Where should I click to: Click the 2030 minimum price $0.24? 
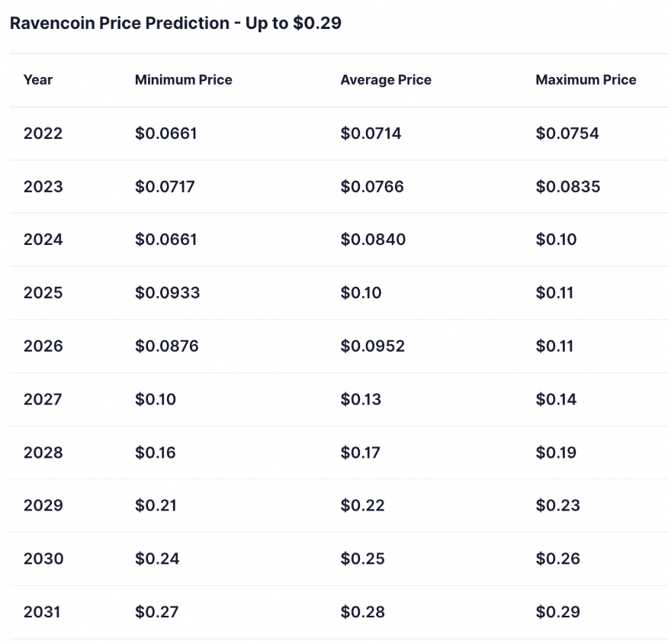click(x=157, y=559)
